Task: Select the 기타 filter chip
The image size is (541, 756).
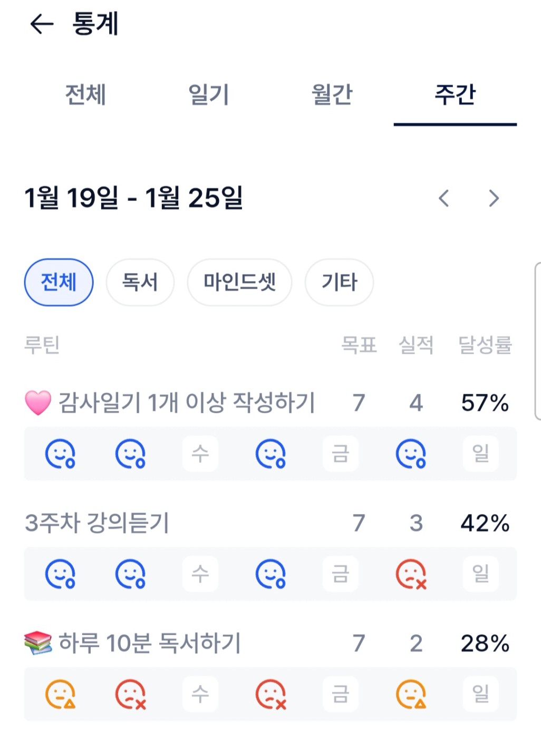Action: point(339,282)
